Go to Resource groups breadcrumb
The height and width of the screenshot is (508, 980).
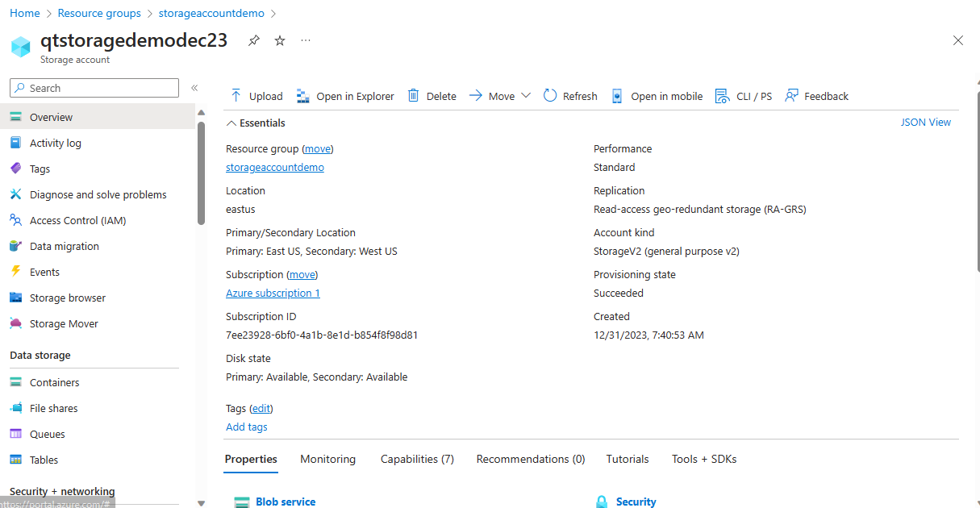(x=99, y=14)
